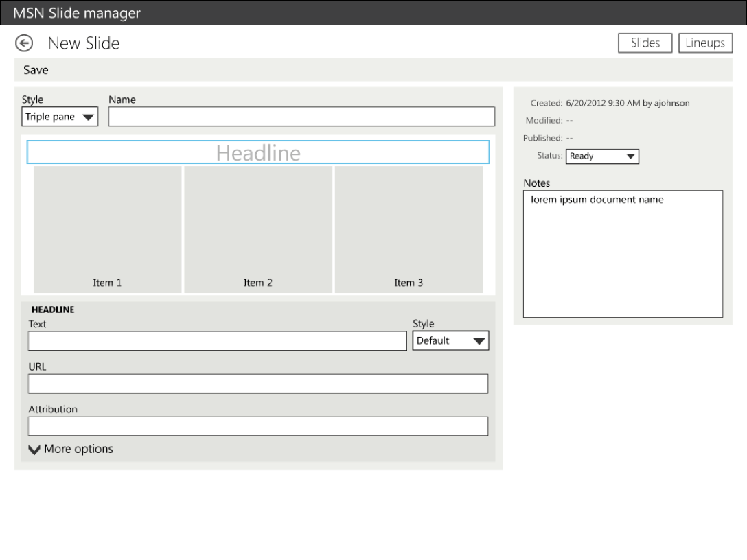Go back using the circled arrow icon

coord(24,43)
